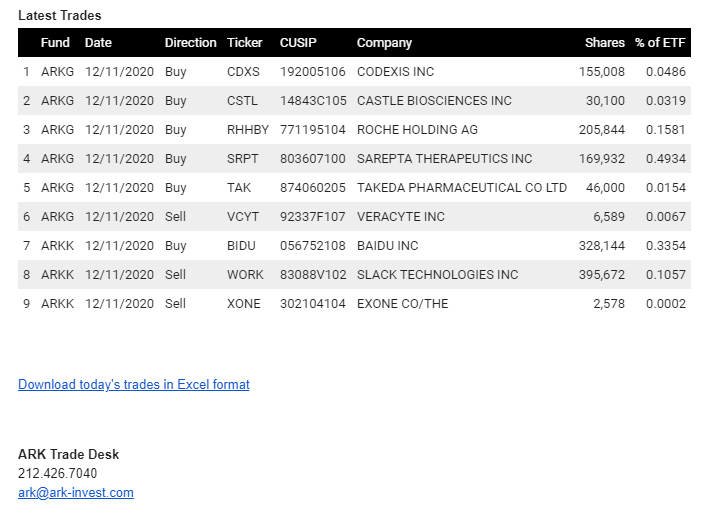
Task: Select the Fund column header
Action: [55, 43]
